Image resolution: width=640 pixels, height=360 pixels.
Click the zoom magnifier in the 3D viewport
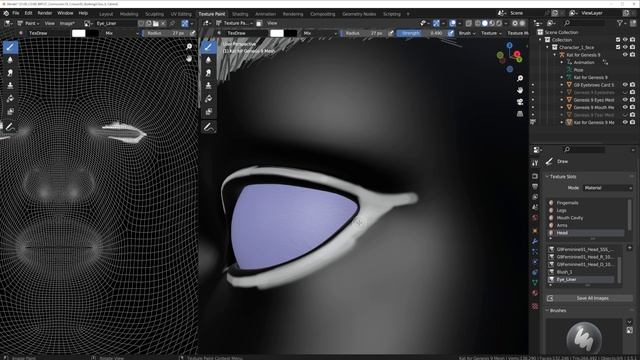(520, 78)
